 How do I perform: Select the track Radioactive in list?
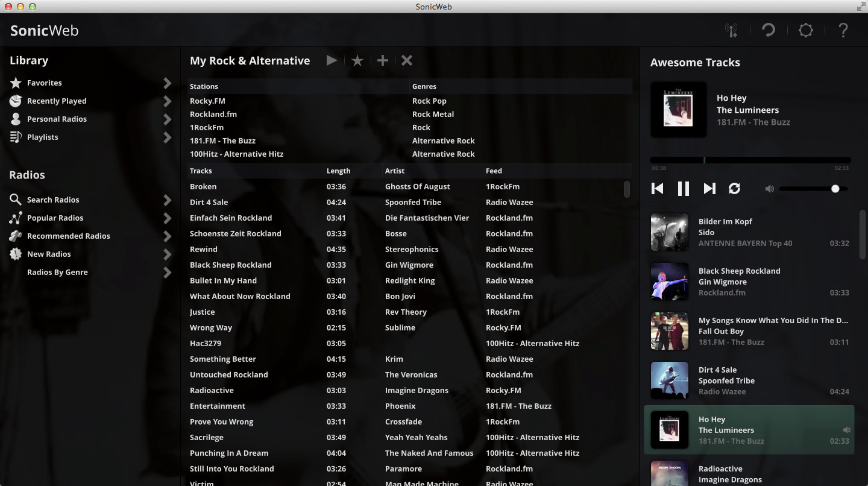[x=212, y=391]
